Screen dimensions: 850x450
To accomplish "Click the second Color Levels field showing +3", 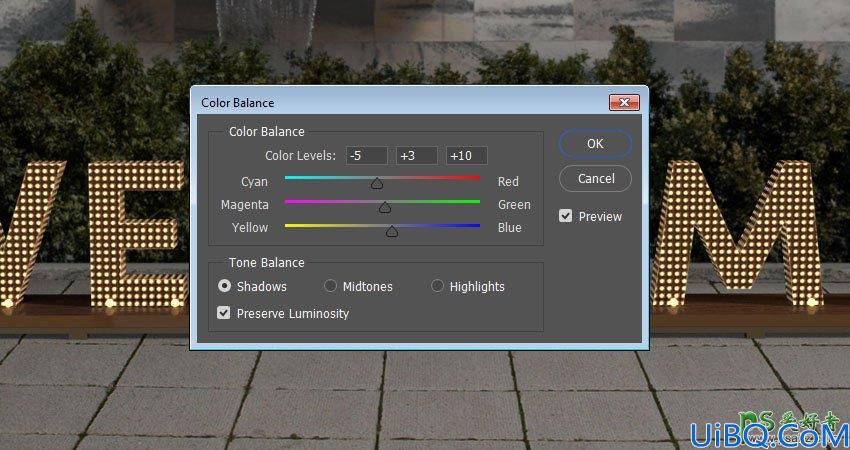I will tap(416, 156).
